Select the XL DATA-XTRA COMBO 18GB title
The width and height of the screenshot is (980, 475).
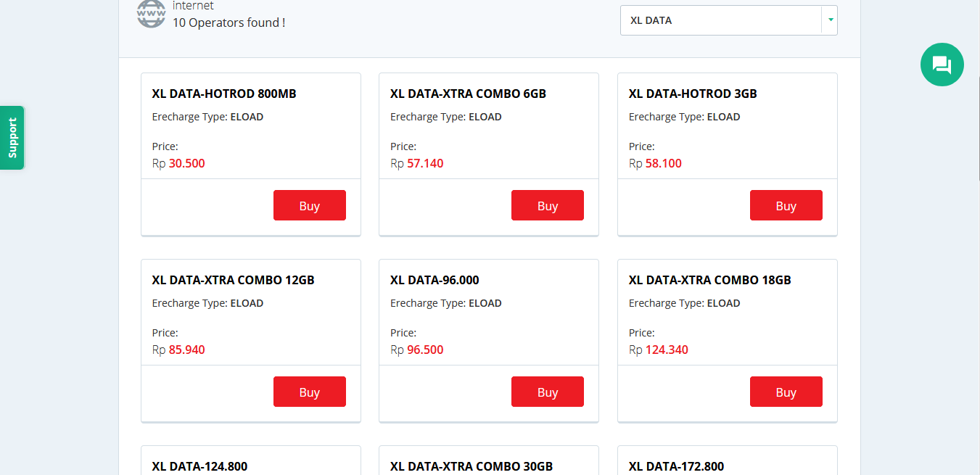click(x=709, y=280)
